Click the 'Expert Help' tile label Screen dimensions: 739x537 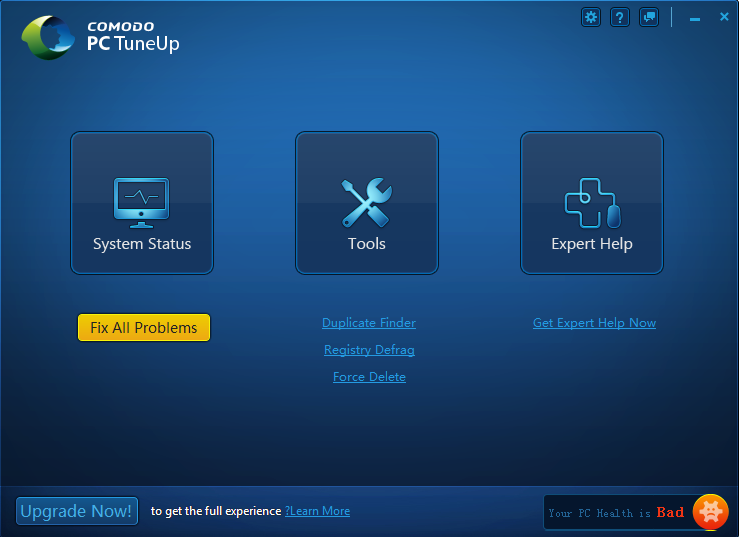point(592,244)
